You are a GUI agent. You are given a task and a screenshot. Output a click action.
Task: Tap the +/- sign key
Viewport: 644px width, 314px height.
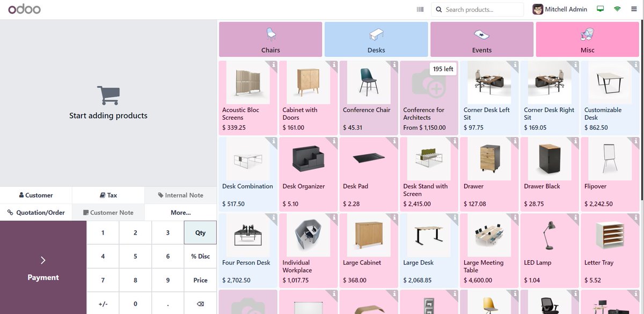pos(103,303)
